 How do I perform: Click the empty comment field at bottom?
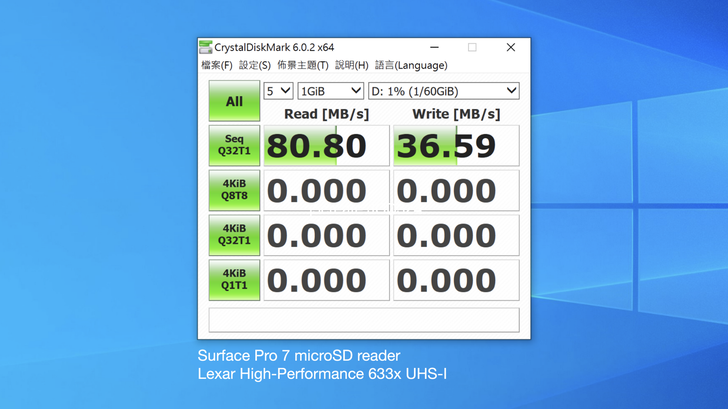coord(364,320)
